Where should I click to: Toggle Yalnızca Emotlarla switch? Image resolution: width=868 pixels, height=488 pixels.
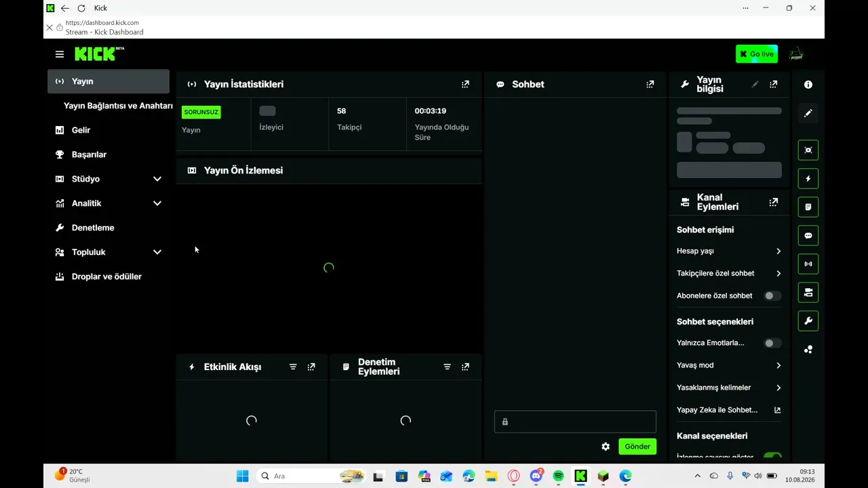[772, 343]
